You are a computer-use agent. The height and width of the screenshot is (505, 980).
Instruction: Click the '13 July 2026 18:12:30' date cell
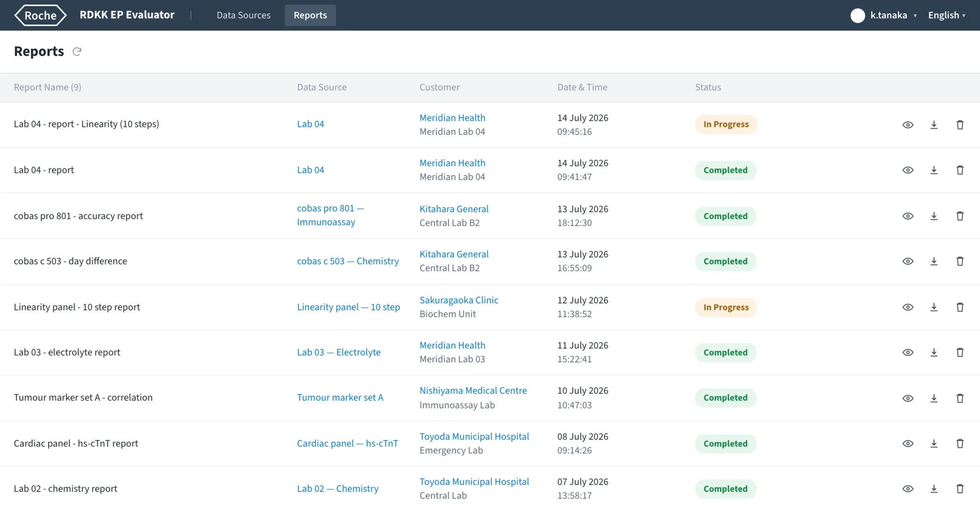[x=583, y=216]
